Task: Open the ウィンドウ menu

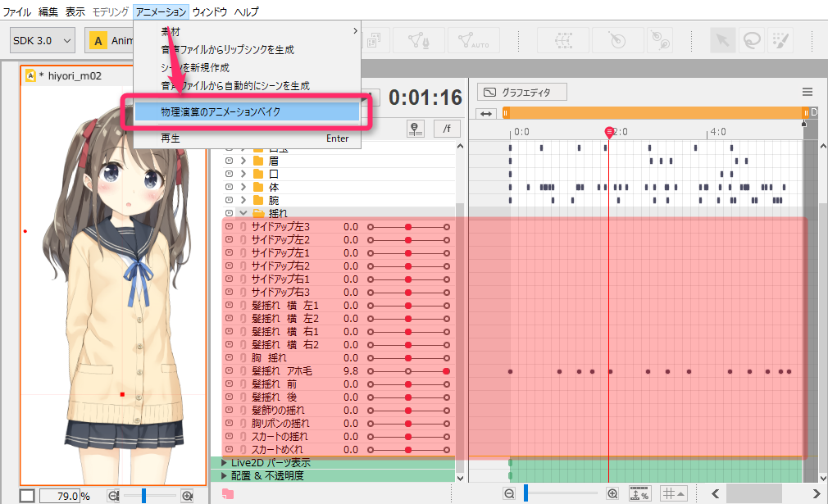Action: (210, 11)
